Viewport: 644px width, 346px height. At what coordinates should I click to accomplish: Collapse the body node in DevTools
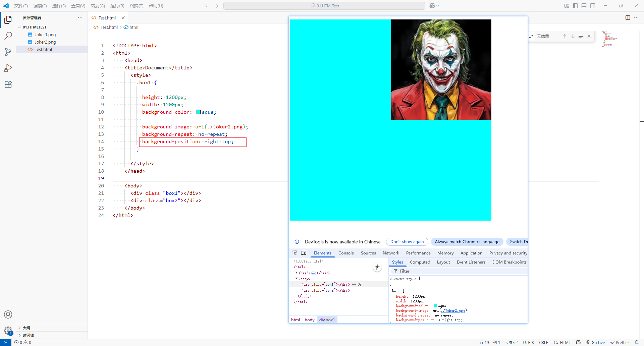pyautogui.click(x=297, y=279)
